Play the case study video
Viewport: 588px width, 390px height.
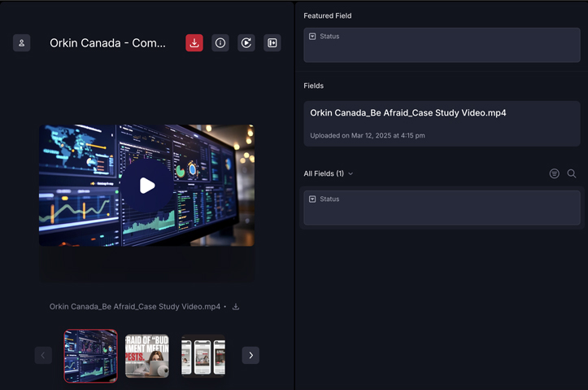pos(147,186)
